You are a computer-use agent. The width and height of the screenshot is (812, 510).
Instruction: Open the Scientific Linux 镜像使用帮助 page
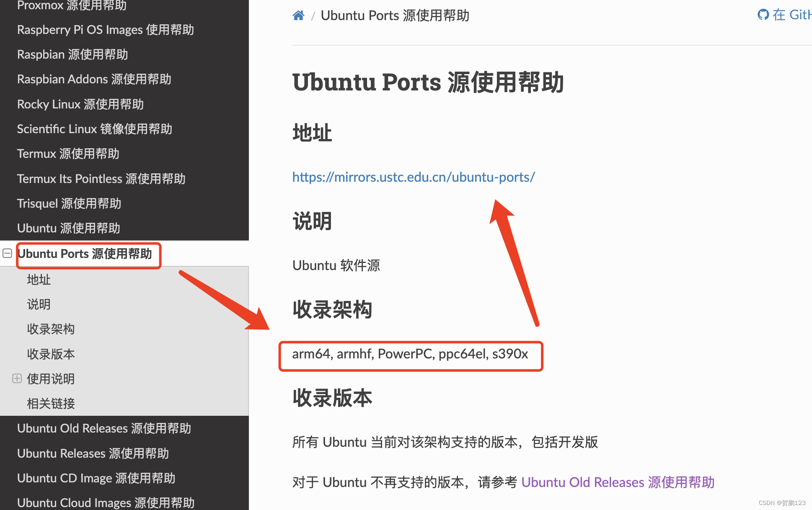click(94, 129)
